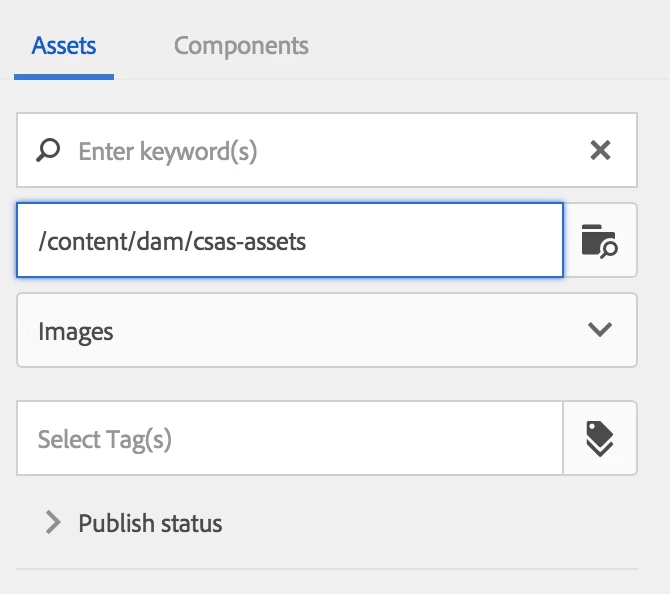The width and height of the screenshot is (670, 594).
Task: Open the Components tab
Action: 241,46
